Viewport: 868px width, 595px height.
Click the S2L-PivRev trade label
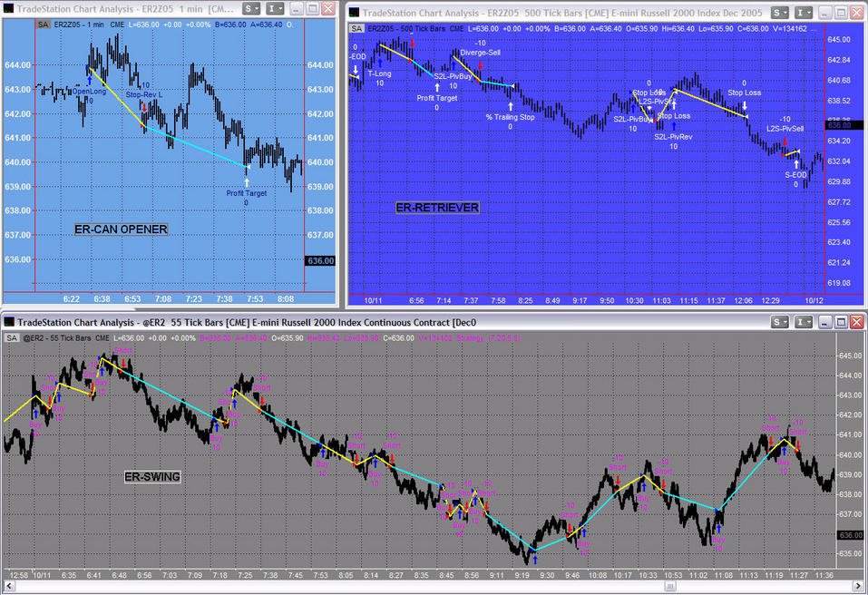(673, 137)
